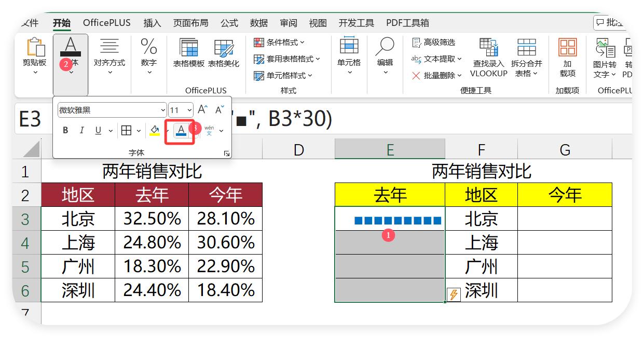Click cell 深圳 in column A
This screenshot has width=644, height=337.
[78, 290]
